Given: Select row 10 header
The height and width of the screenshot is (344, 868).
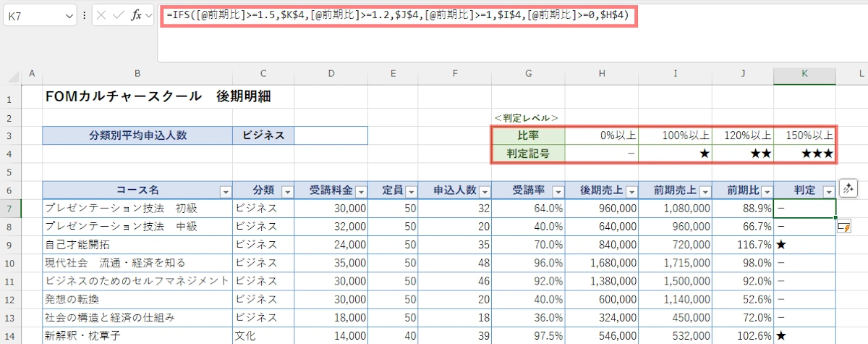Looking at the screenshot, I should 11,263.
